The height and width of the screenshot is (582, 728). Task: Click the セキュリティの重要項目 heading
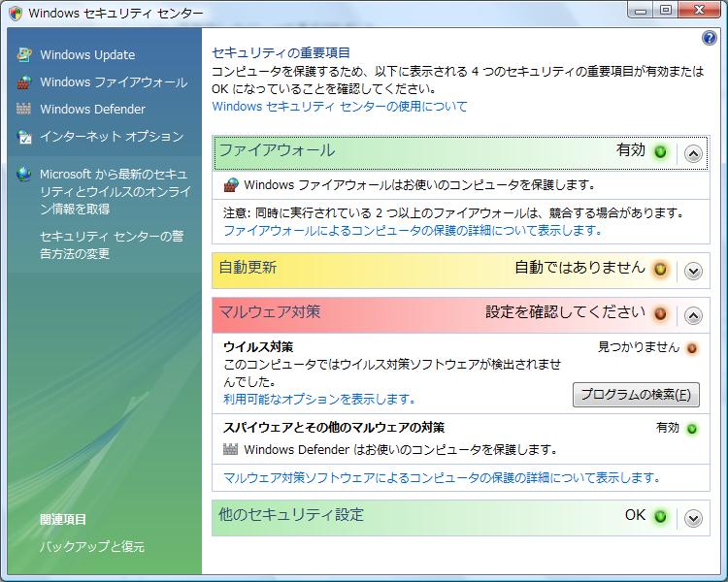coord(281,53)
